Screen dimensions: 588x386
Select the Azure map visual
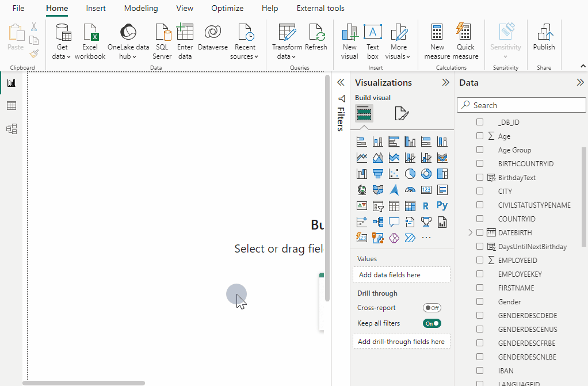tap(394, 190)
